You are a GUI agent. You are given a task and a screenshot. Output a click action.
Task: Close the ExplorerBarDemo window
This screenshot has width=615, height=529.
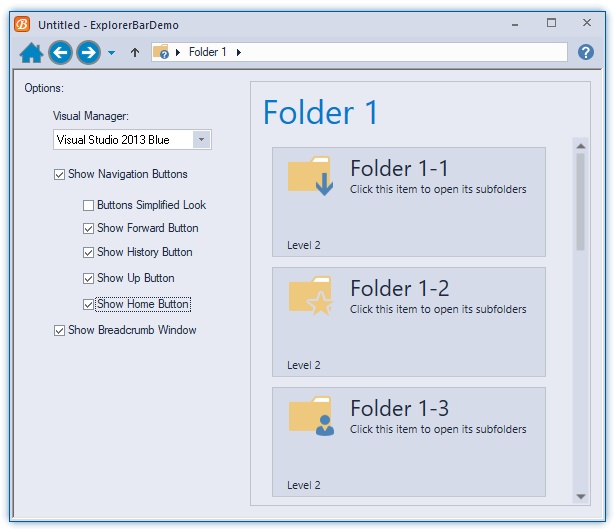point(587,23)
